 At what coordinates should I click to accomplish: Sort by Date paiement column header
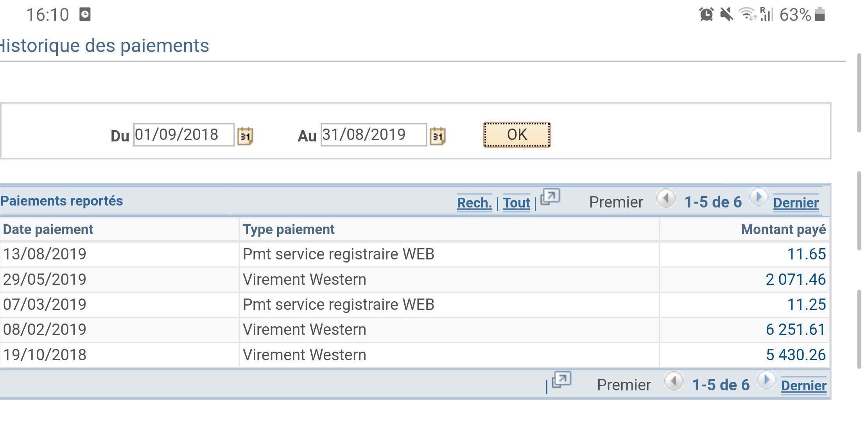tap(48, 229)
